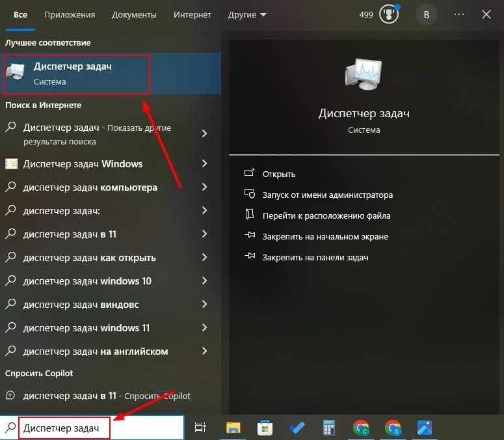Click the three-dot more options icon
Viewport: 504px width, 440px height.
point(460,14)
